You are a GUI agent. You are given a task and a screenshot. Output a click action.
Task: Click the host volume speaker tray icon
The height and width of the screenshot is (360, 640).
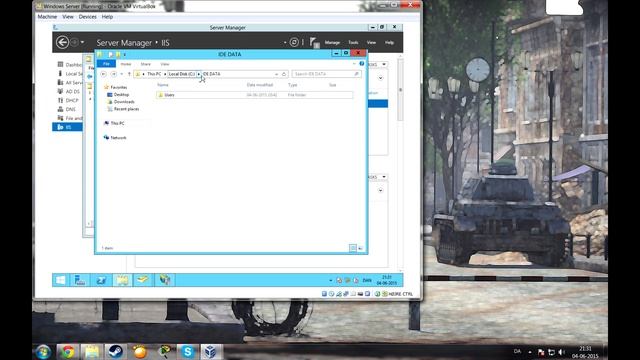click(x=562, y=352)
